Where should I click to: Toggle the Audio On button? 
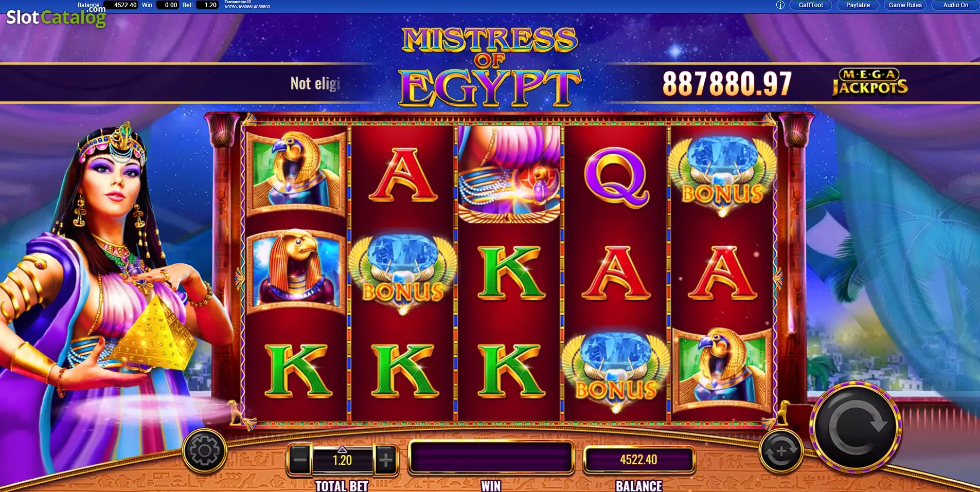[x=955, y=5]
